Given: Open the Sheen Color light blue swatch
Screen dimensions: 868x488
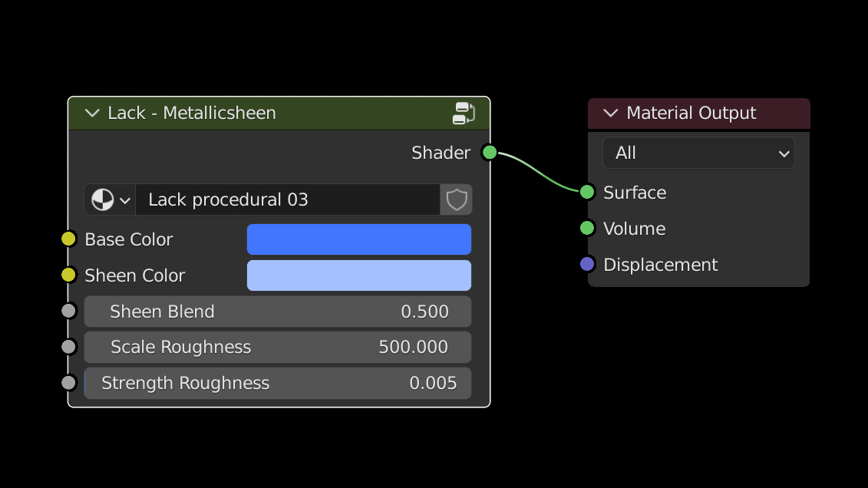Looking at the screenshot, I should coord(358,275).
